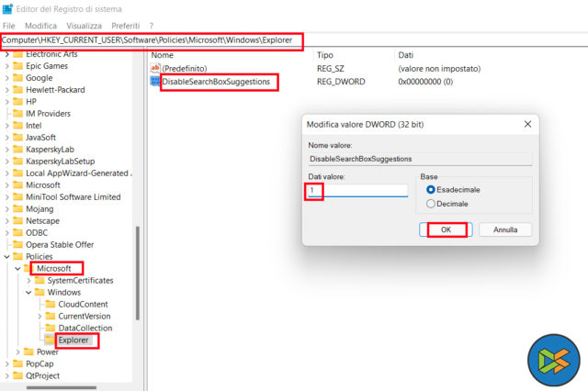Click the Nome valore field
588x391 pixels.
tap(420, 159)
